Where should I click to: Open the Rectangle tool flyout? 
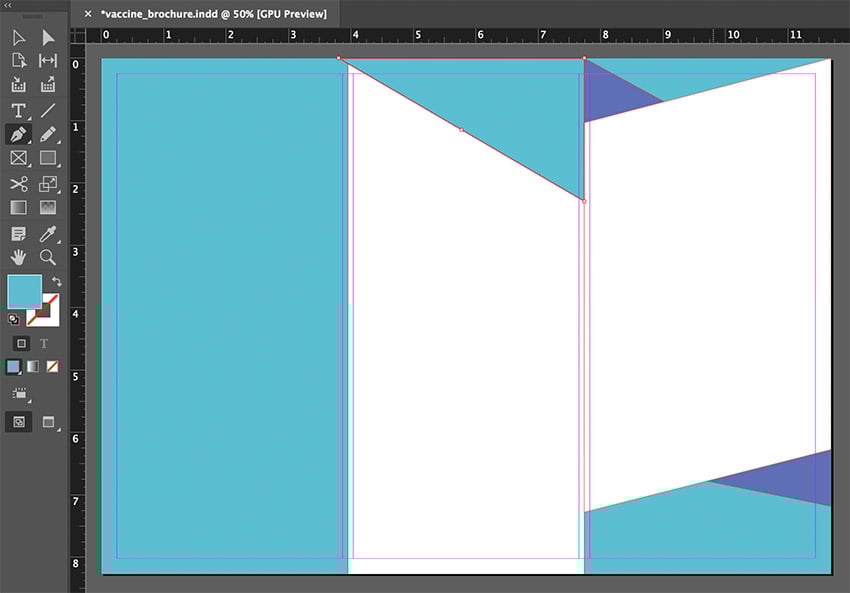point(48,158)
